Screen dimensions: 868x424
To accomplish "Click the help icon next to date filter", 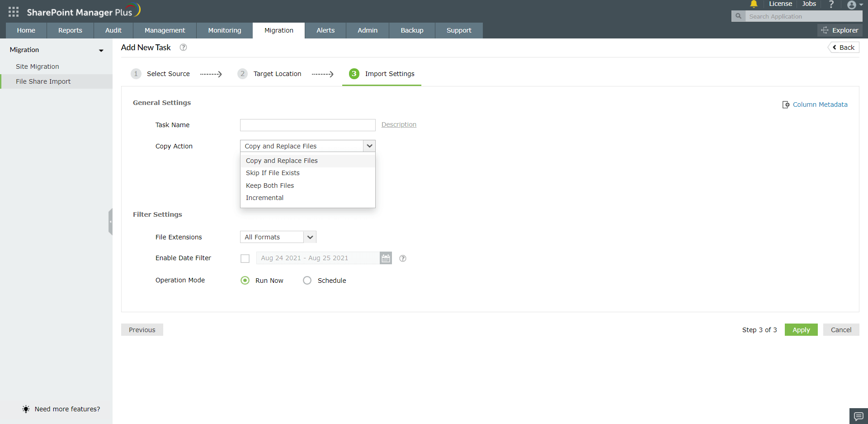I will click(403, 258).
